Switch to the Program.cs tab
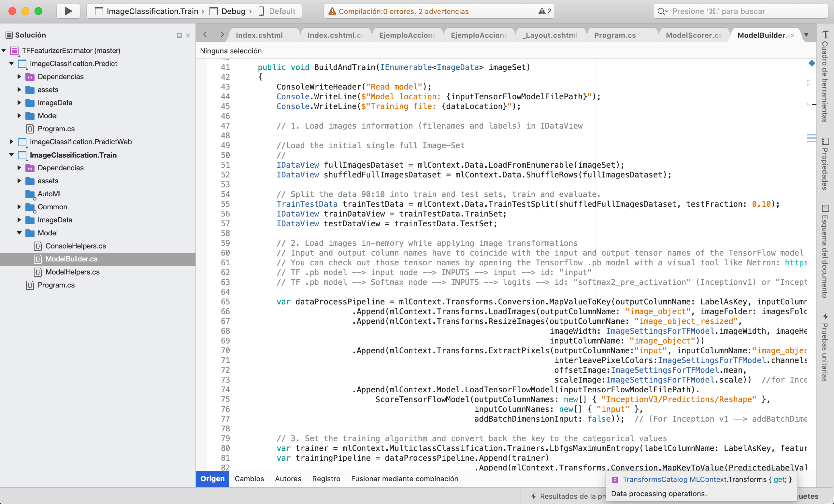Image resolution: width=834 pixels, height=504 pixels. pos(615,35)
